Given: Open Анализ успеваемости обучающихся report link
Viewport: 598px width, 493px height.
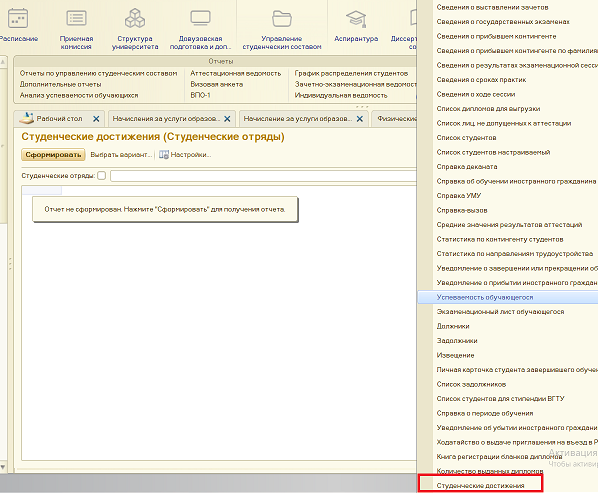Looking at the screenshot, I should (x=79, y=95).
